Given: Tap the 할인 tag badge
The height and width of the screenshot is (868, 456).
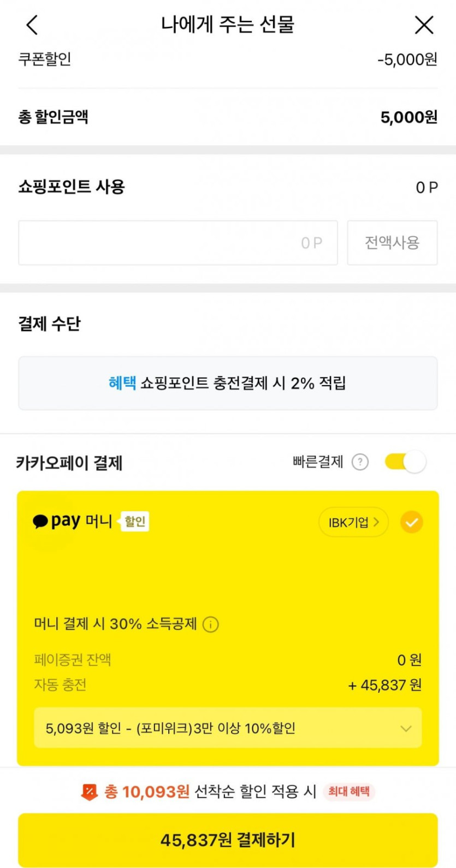Looking at the screenshot, I should 134,522.
